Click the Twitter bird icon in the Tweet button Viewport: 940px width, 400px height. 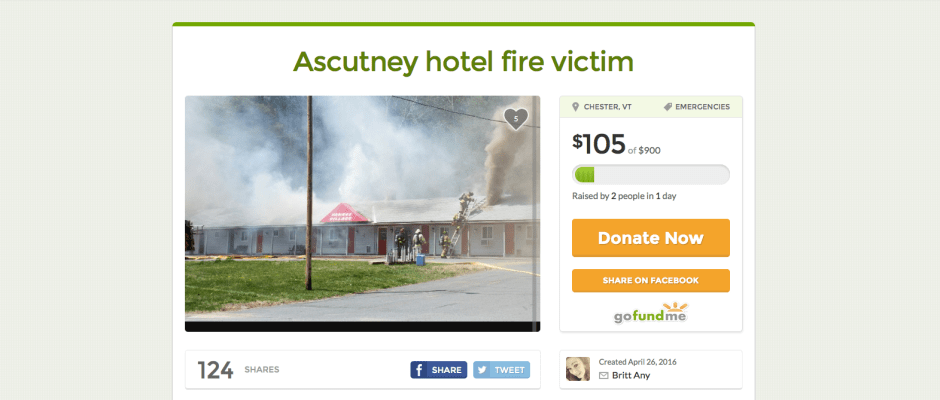click(x=483, y=370)
